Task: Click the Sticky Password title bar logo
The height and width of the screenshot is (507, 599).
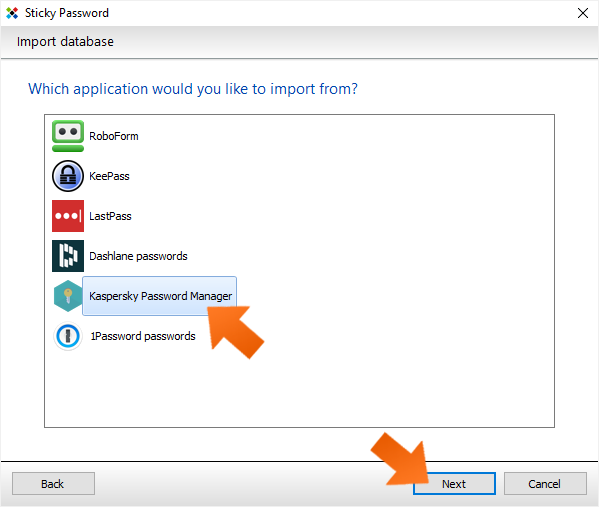Action: tap(12, 13)
